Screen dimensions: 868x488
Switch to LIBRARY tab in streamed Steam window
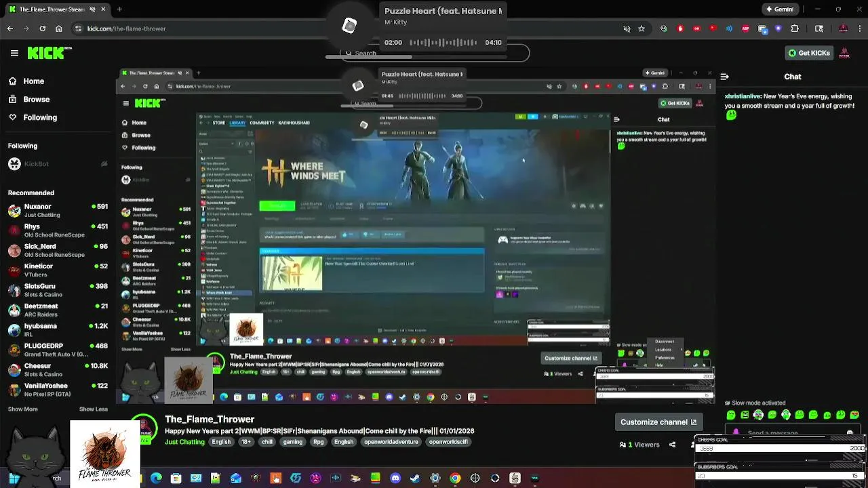[237, 123]
